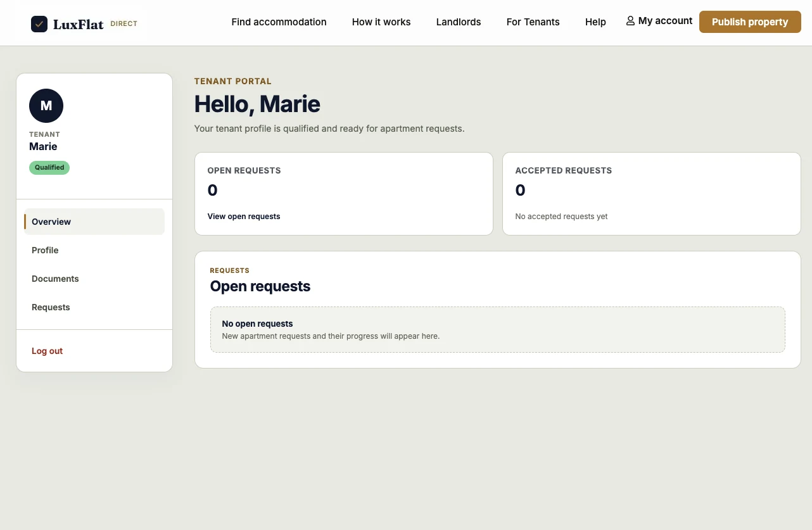Open the Help page

[595, 22]
